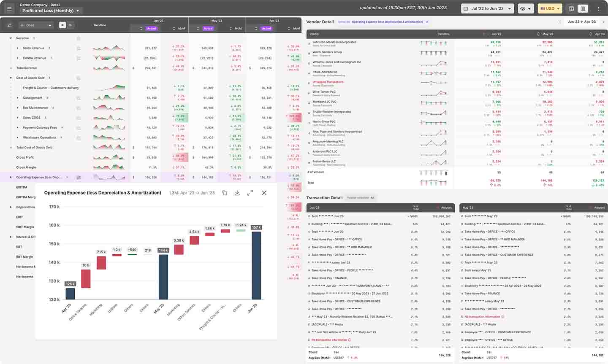Viewport: 608px width, 364px height.
Task: Expand the Contra Revenue row
Action: [x=17, y=58]
